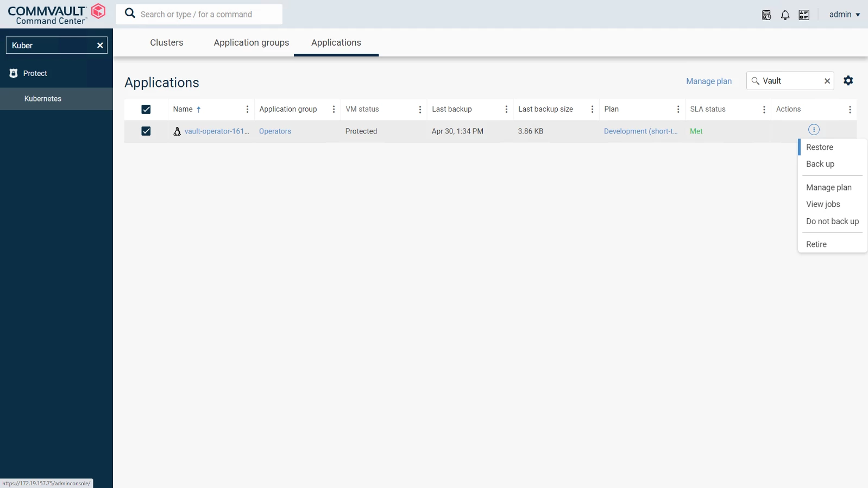Select Kubernetes in the sidebar
Screen dimensions: 868x488
click(x=56, y=99)
